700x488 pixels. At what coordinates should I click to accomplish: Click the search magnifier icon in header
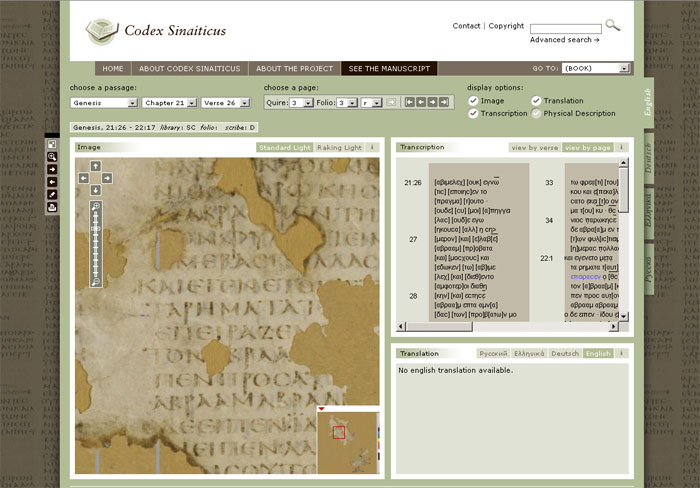pos(612,25)
